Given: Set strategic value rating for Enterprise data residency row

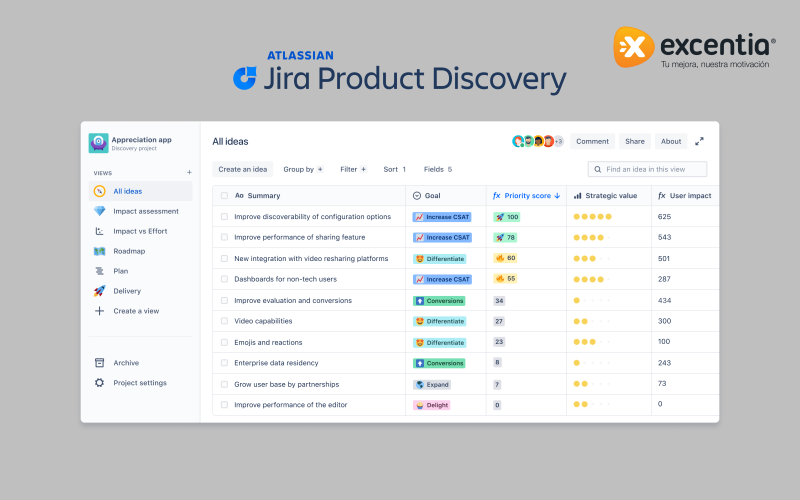Looking at the screenshot, I should click(592, 363).
